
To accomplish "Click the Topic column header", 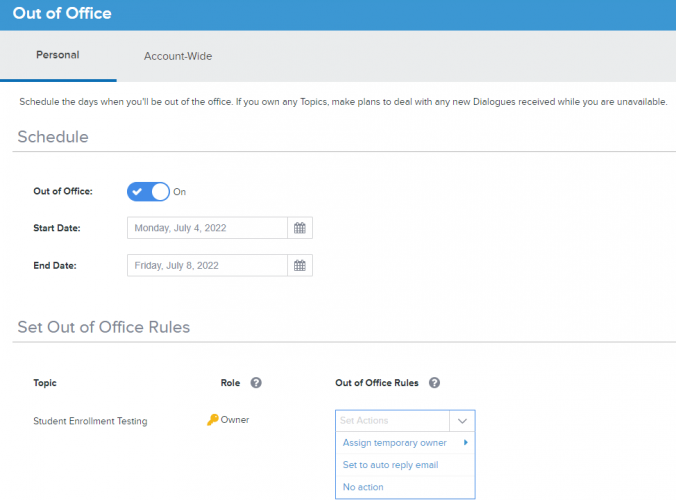I will (45, 383).
